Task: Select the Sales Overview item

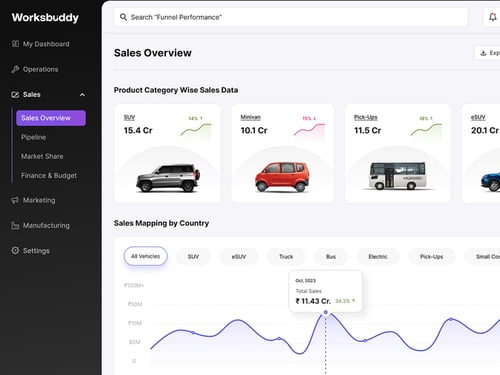Action: 51,118
